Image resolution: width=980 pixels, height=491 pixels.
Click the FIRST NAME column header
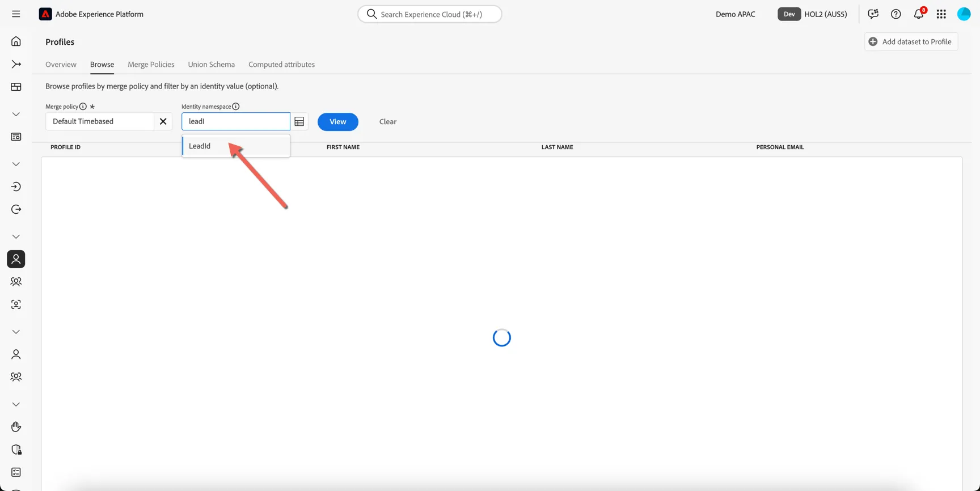pos(343,147)
